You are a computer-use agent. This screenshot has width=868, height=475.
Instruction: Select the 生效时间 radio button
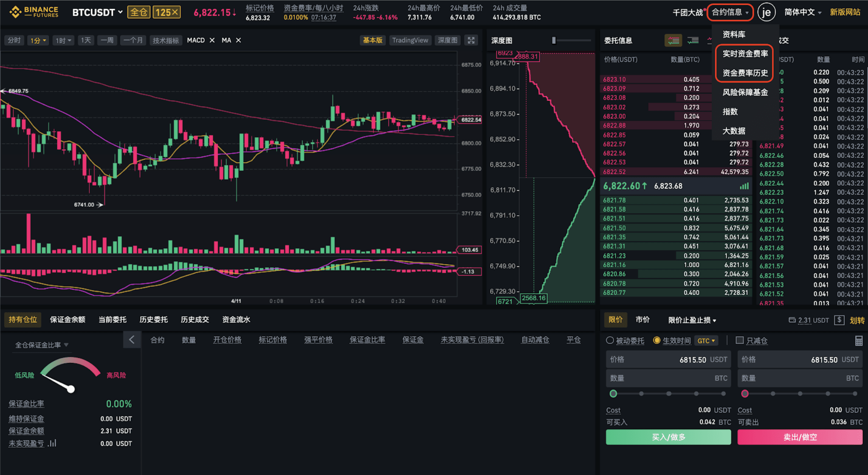pos(657,340)
